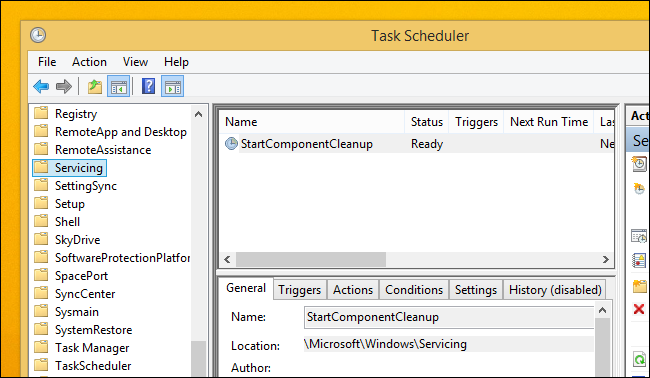Image resolution: width=650 pixels, height=378 pixels.
Task: Click the red X Delete Folder icon
Action: [x=639, y=309]
